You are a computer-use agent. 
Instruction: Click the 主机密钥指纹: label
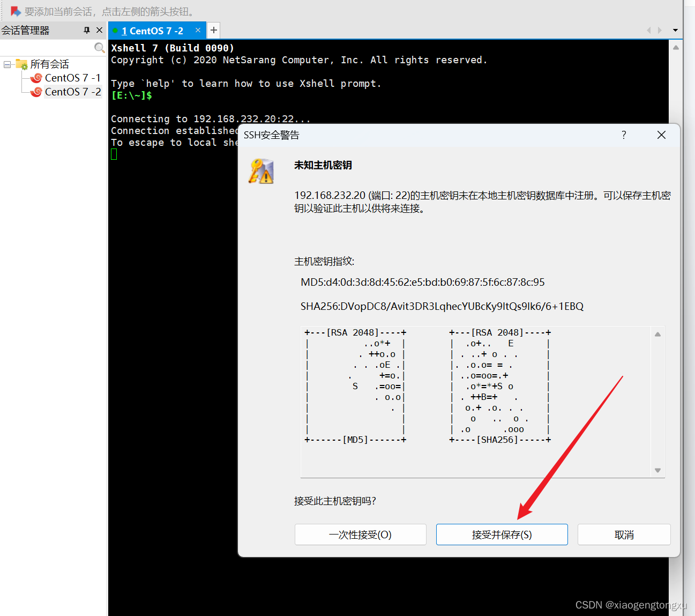coord(324,261)
